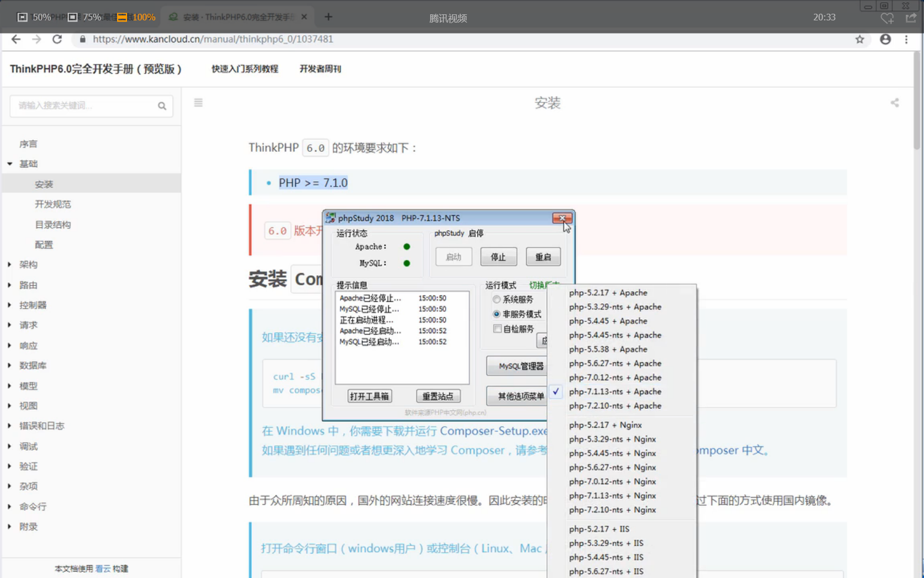The height and width of the screenshot is (578, 924).
Task: Expand the 架构 tree section
Action: [x=10, y=265]
